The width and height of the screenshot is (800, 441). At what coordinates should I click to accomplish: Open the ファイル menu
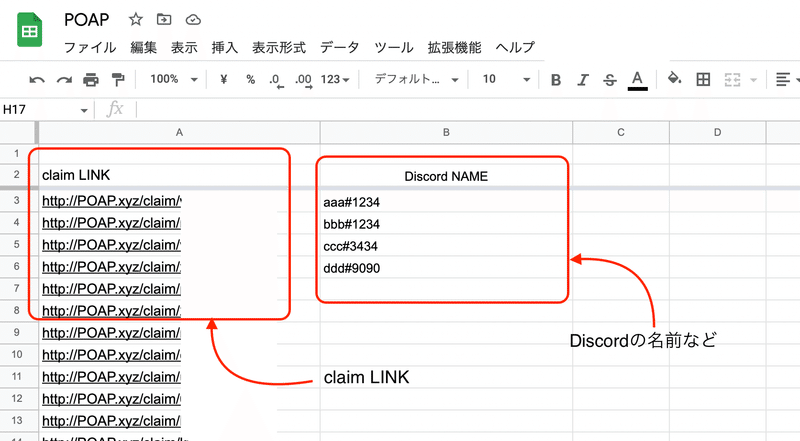tap(90, 47)
